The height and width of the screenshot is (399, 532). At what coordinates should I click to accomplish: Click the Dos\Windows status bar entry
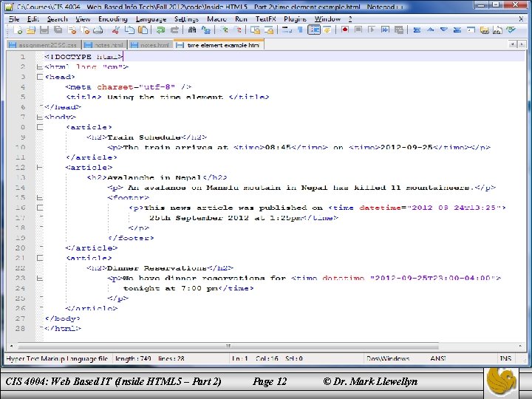(x=388, y=358)
